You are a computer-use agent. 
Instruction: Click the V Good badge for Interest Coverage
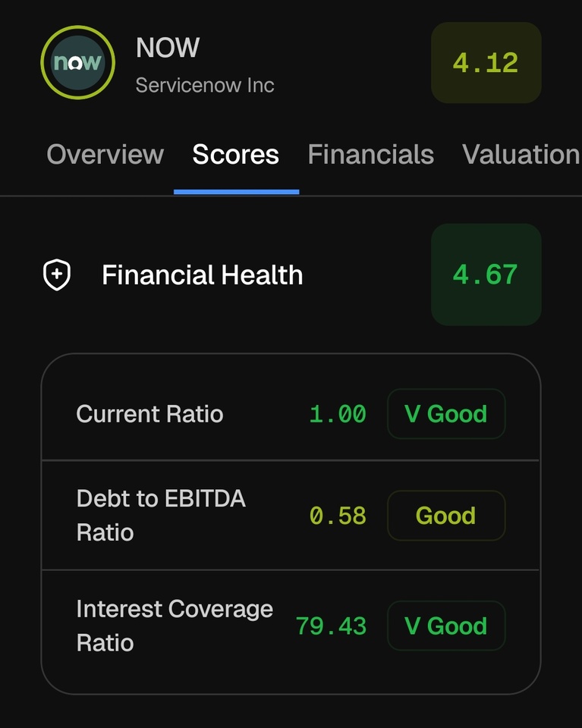click(446, 626)
